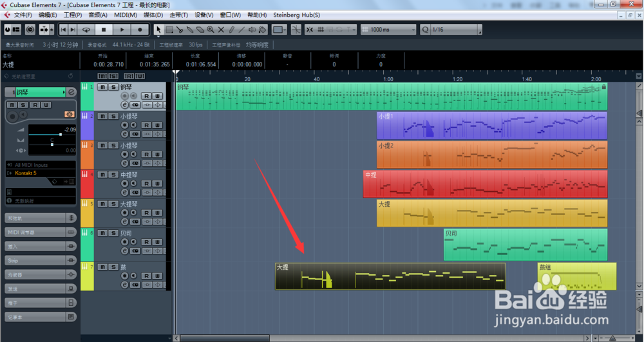Record-enable the 贝司 track
Viewport: 644px width, 342px height.
(x=124, y=242)
